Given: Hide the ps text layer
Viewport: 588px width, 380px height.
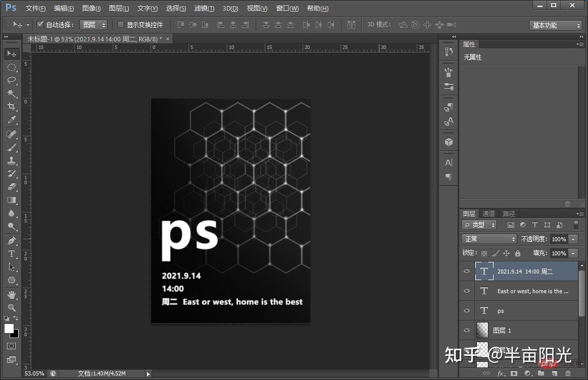Looking at the screenshot, I should (467, 310).
